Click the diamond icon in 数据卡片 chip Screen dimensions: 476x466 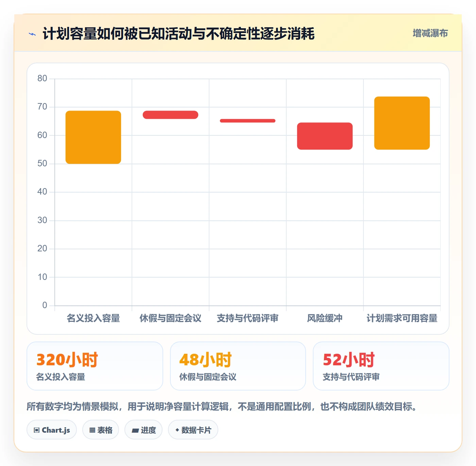(177, 430)
